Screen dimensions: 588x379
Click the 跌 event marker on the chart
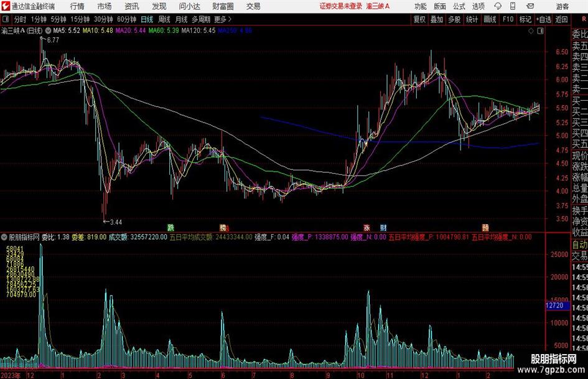pyautogui.click(x=170, y=227)
